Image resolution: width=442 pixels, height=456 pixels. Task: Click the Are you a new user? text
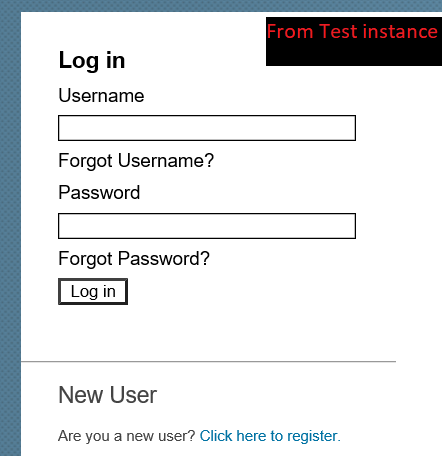tap(127, 436)
